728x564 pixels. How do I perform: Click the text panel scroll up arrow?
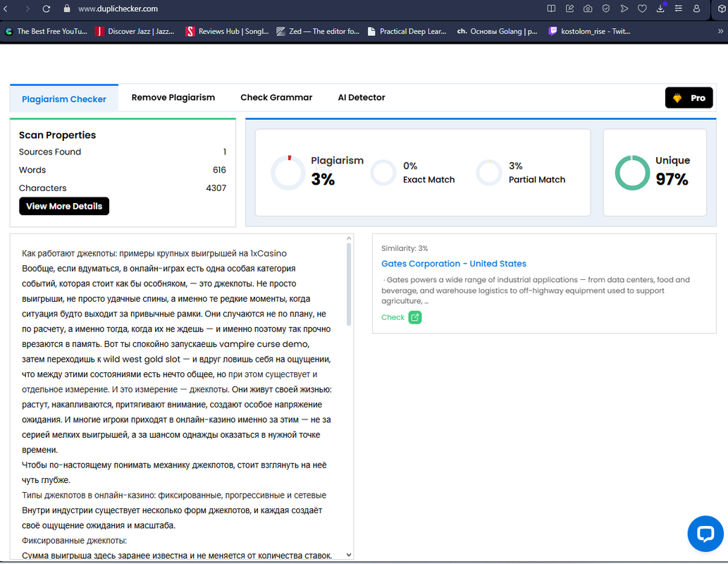point(349,238)
